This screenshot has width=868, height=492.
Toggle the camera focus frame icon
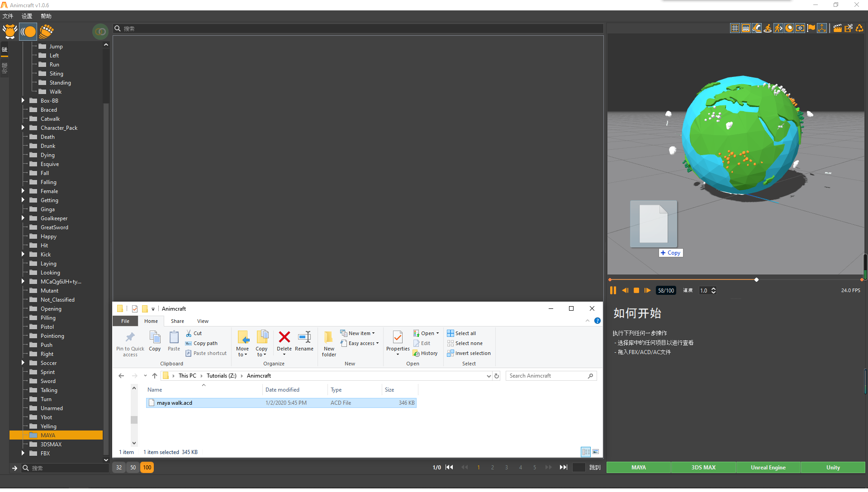click(800, 28)
